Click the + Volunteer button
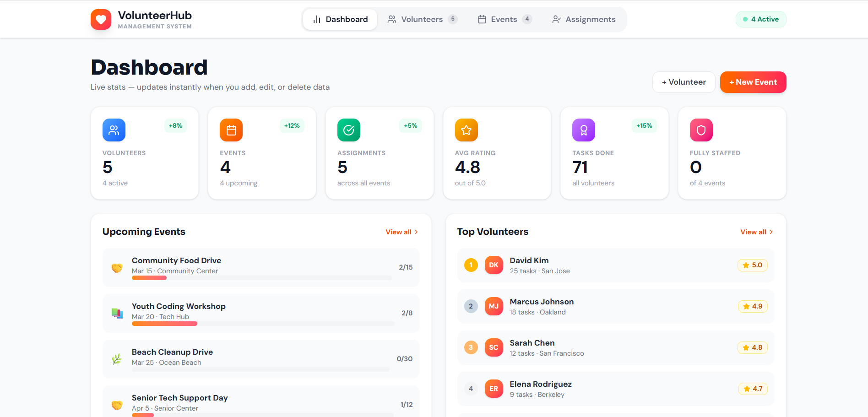Viewport: 868px width, 417px height. click(684, 82)
